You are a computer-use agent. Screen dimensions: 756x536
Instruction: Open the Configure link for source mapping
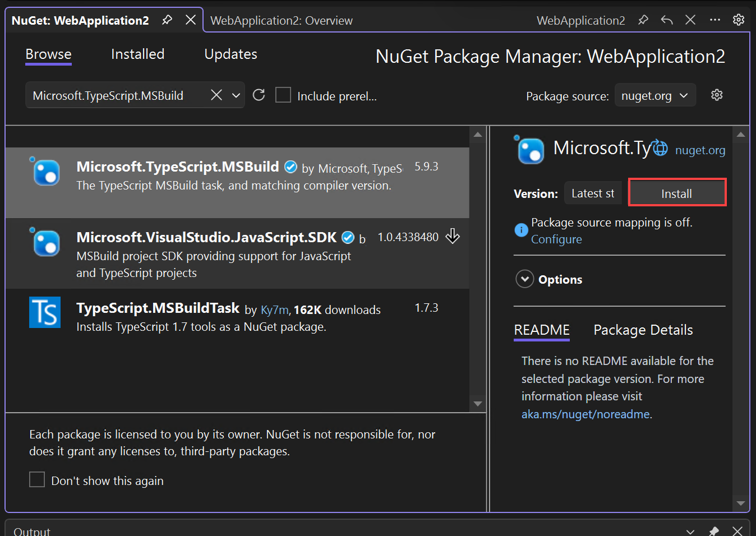click(556, 239)
